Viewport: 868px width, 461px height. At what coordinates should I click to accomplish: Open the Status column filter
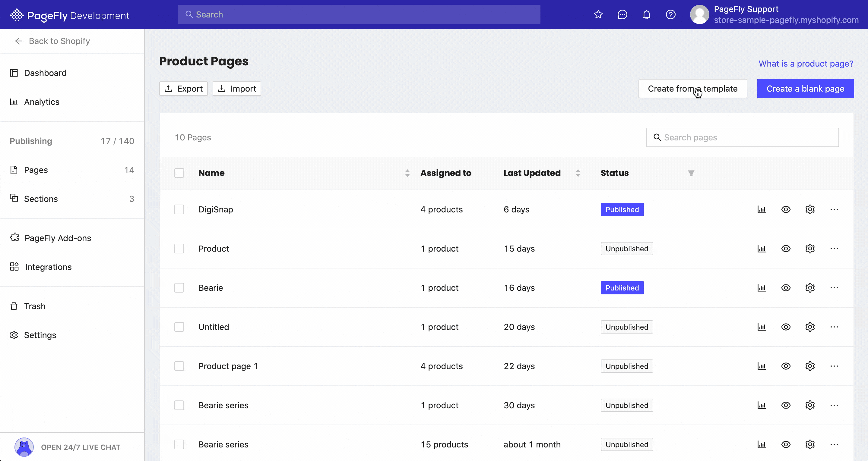(x=691, y=173)
